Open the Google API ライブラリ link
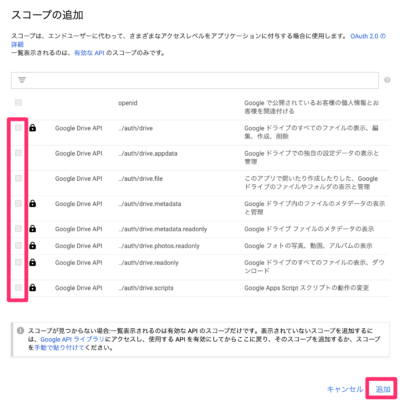 pos(72,339)
